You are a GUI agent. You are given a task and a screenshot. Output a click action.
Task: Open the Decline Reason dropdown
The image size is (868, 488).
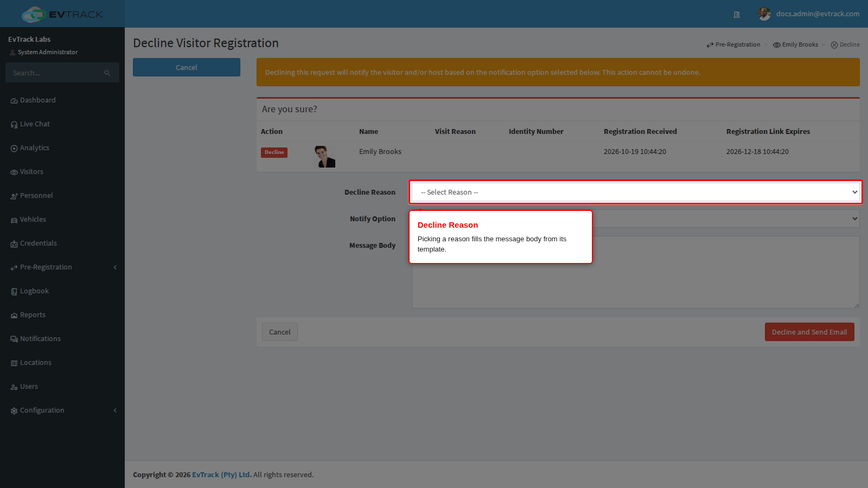click(x=635, y=192)
